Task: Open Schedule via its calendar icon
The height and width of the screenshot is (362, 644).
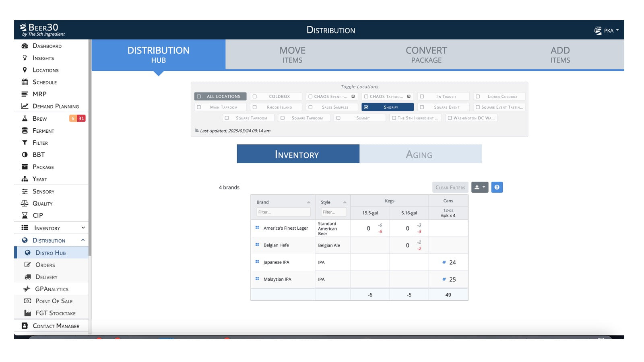Action: [25, 82]
